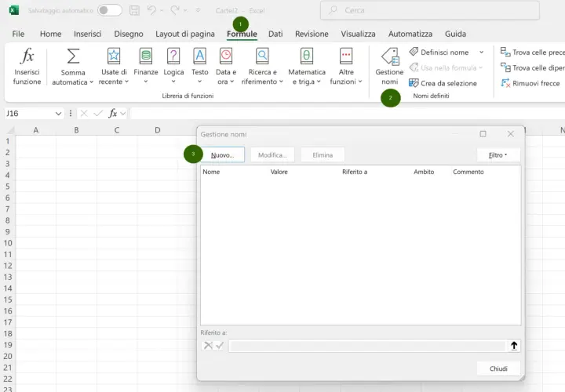The width and height of the screenshot is (565, 392).
Task: Click the select-all corner of the sheet
Action: (11, 130)
